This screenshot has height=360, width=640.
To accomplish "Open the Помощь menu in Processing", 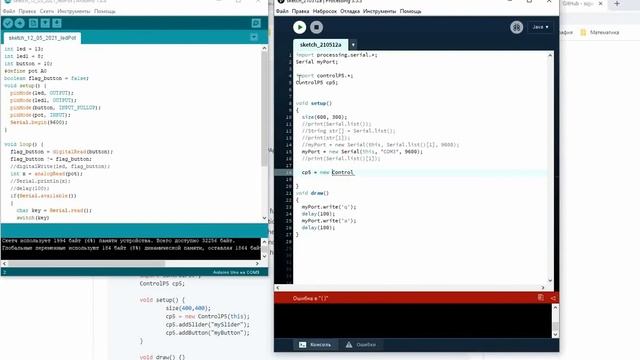I will [410, 11].
